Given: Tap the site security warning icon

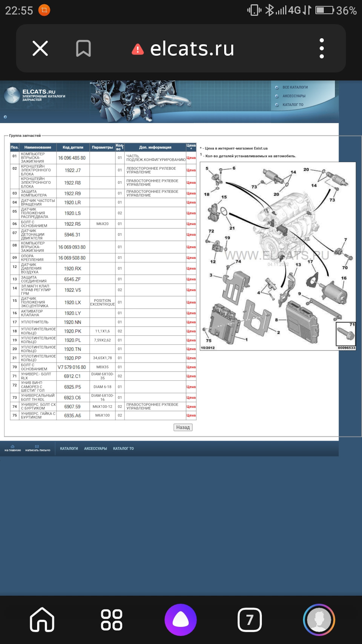Looking at the screenshot, I should pyautogui.click(x=138, y=49).
